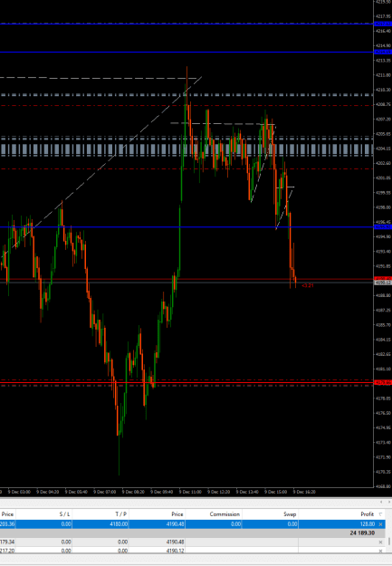Sort trades by Commission column

pos(225,514)
